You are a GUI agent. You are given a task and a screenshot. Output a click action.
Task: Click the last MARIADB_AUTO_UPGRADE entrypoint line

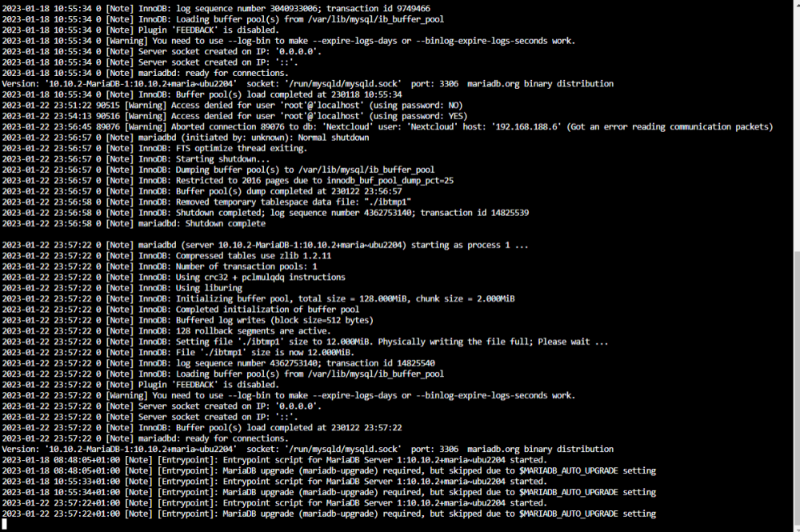click(329, 514)
